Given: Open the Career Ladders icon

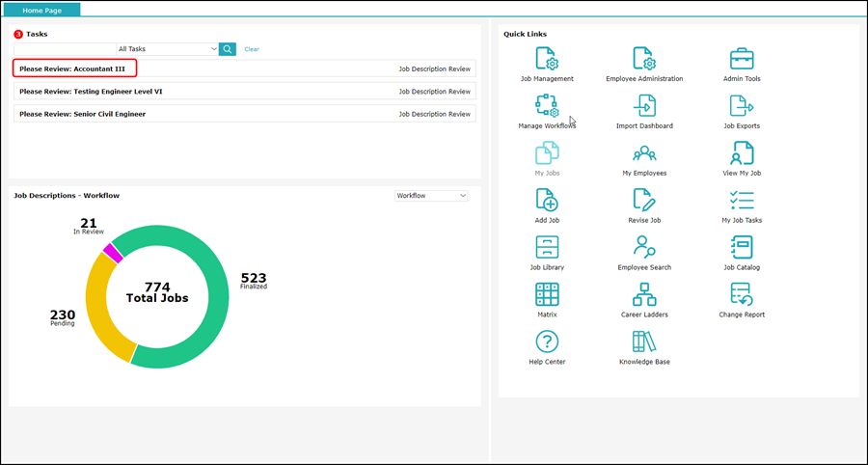Looking at the screenshot, I should (x=644, y=294).
